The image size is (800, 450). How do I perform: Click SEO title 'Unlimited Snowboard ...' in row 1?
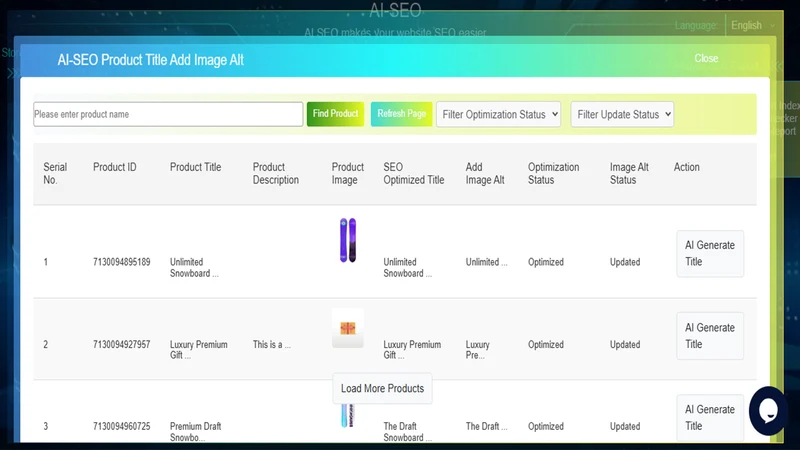(x=408, y=268)
